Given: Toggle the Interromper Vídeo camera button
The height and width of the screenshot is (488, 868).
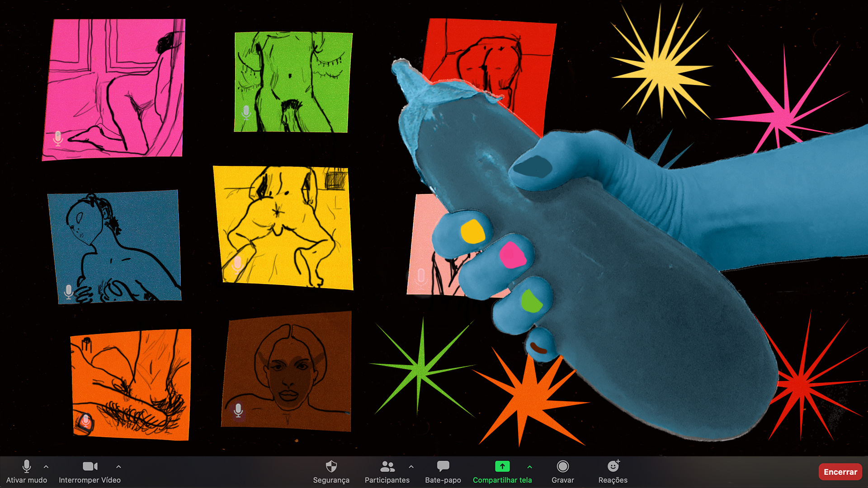Looking at the screenshot, I should point(90,466).
